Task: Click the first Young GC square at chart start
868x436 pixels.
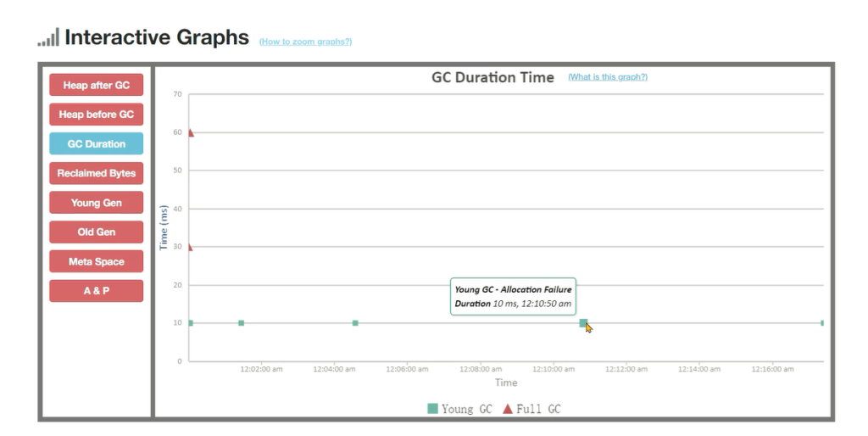Action: pos(191,323)
